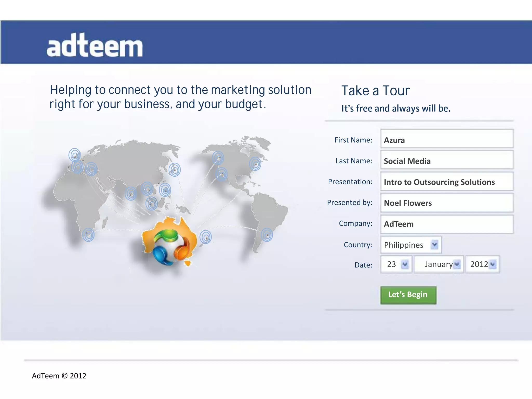Click the Company field with AdTeem

coord(447,224)
